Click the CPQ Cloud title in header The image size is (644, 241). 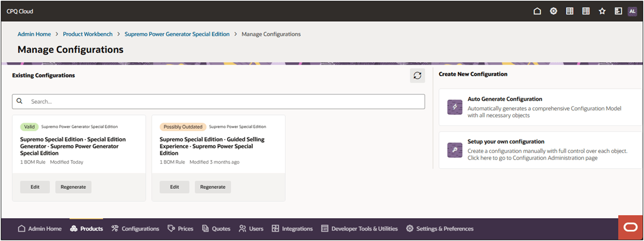pyautogui.click(x=20, y=12)
